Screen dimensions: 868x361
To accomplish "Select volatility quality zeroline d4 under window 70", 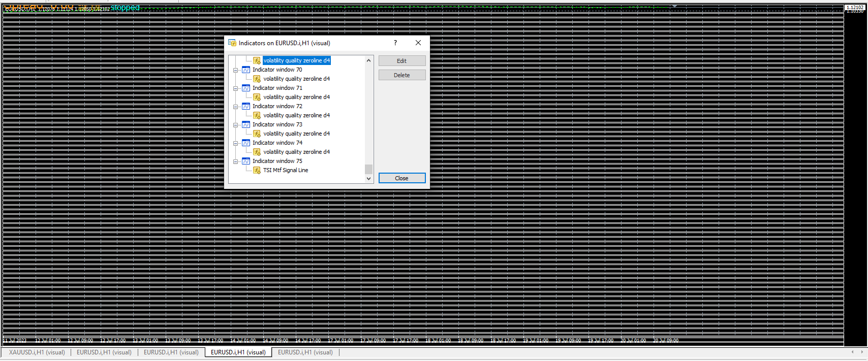I will tap(297, 79).
